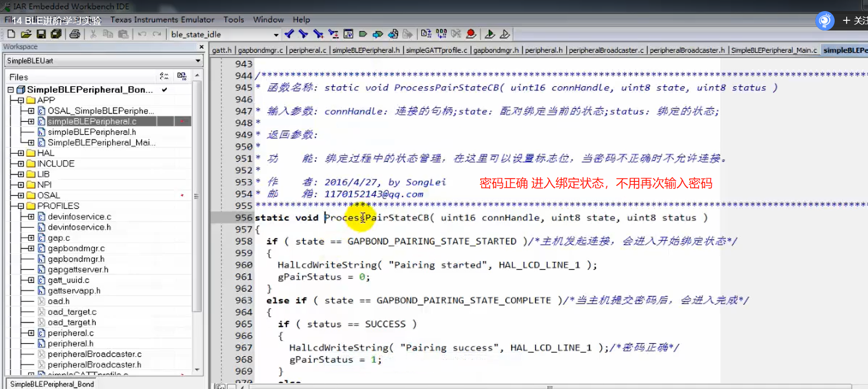The height and width of the screenshot is (389, 868).
Task: Select peripheralBroadcaster.h in the file tree
Action: pos(95,365)
